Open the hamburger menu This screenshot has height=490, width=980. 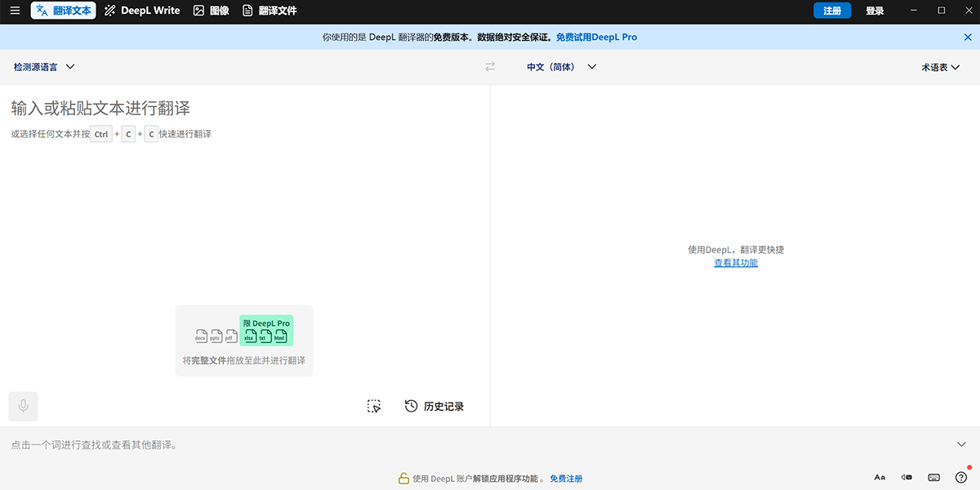coord(14,11)
